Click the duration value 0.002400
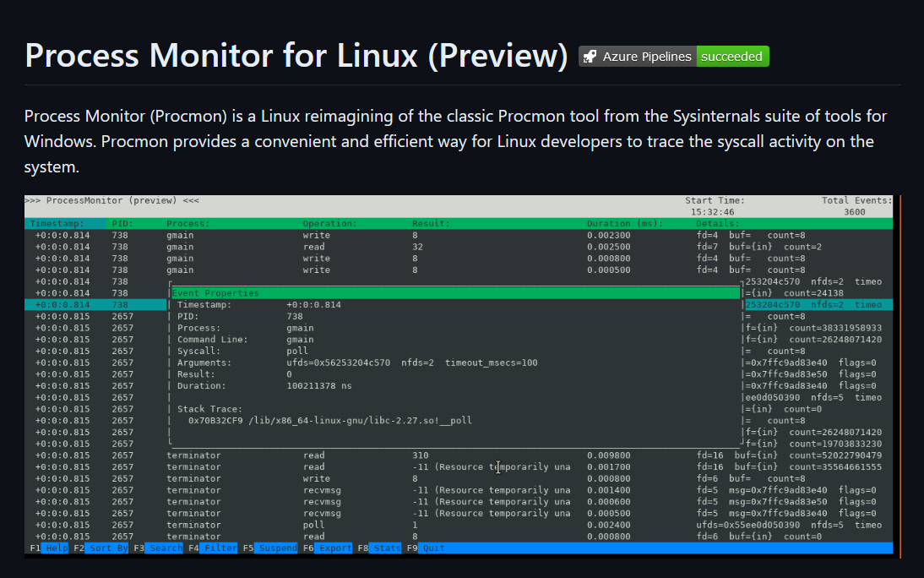 click(x=608, y=525)
